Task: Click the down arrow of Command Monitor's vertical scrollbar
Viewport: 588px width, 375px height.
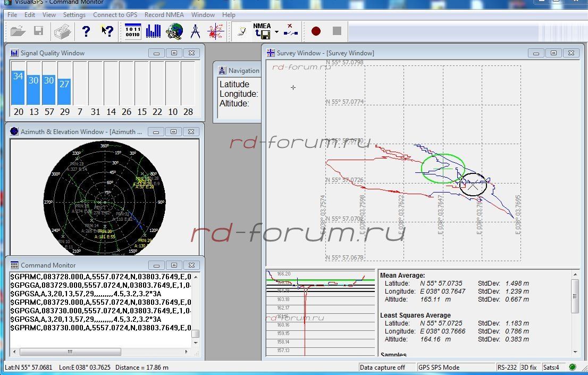Action: pos(195,343)
